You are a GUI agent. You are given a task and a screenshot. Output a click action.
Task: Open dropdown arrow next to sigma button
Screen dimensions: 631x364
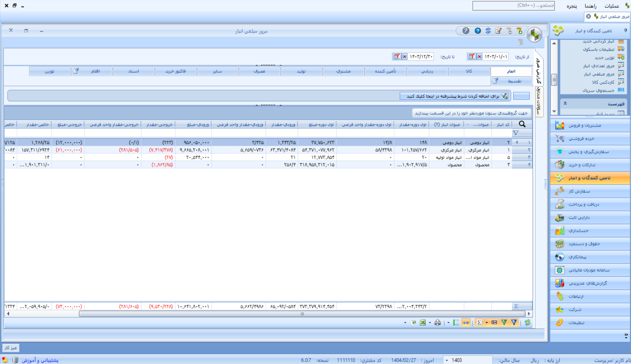[487, 323]
